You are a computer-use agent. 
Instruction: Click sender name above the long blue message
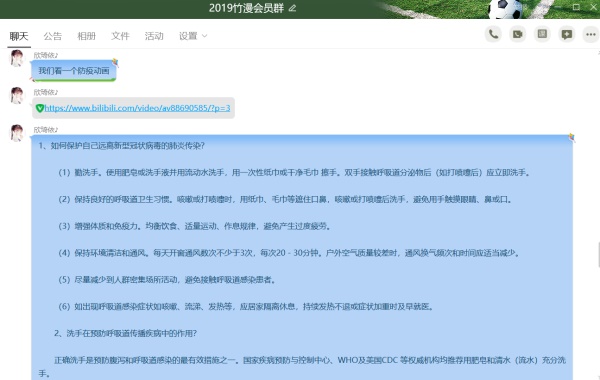click(46, 130)
